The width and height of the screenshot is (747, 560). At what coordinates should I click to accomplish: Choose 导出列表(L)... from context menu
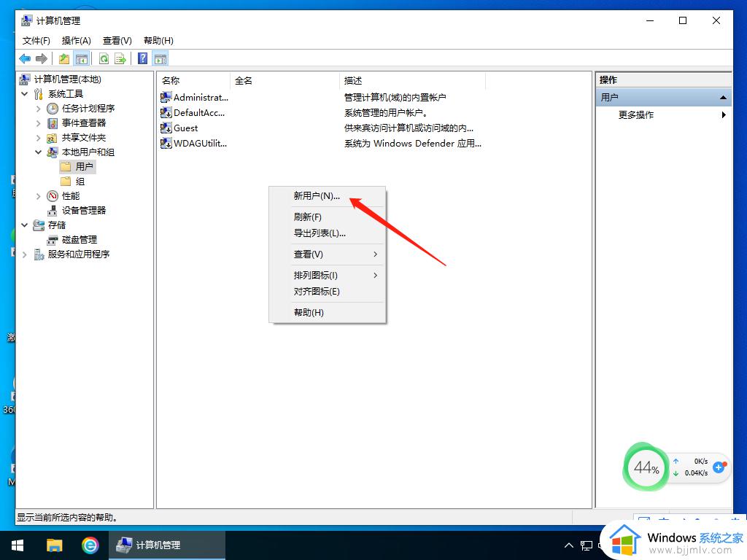[x=328, y=233]
